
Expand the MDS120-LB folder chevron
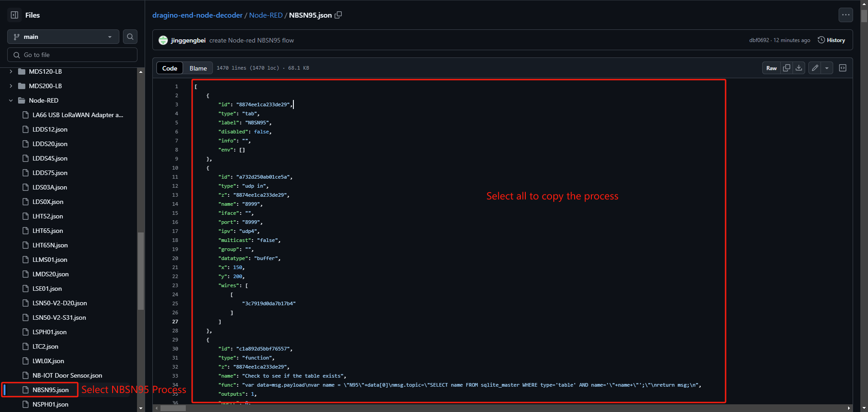(11, 71)
